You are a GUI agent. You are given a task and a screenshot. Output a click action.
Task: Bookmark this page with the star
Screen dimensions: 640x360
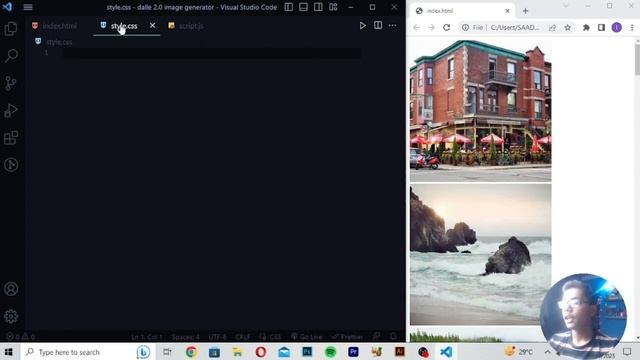tap(567, 28)
